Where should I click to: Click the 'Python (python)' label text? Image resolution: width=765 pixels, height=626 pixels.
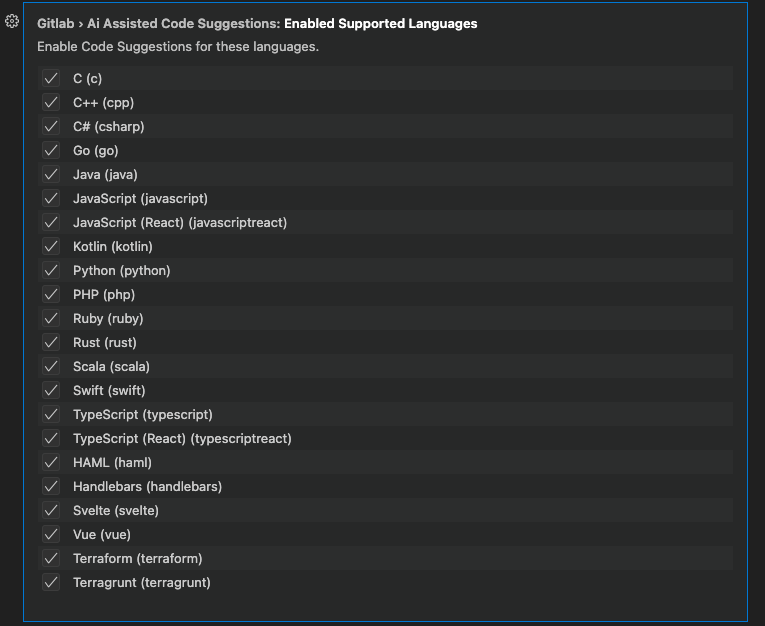coord(121,271)
